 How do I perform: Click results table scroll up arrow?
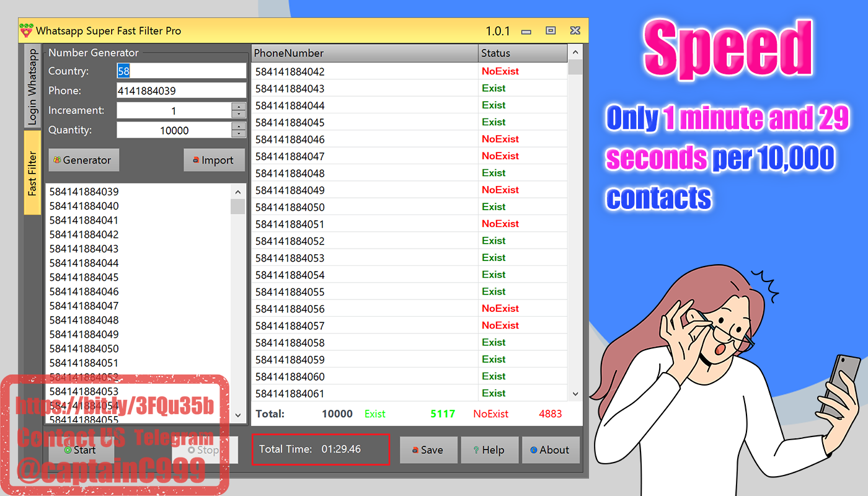tap(575, 53)
